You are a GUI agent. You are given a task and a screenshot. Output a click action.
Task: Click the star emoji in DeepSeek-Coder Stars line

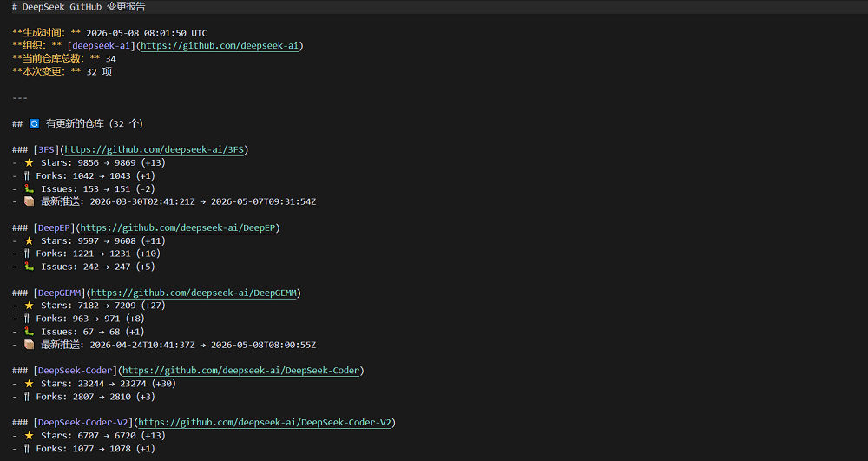point(29,384)
